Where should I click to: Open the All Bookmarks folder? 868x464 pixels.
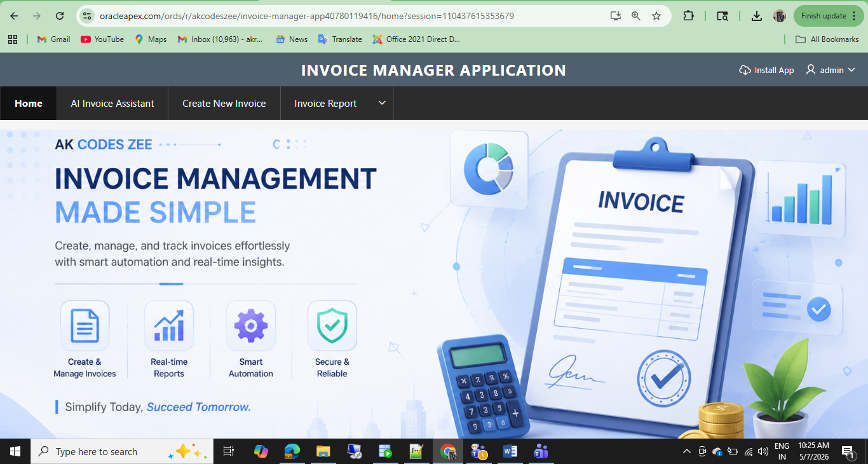pos(827,39)
